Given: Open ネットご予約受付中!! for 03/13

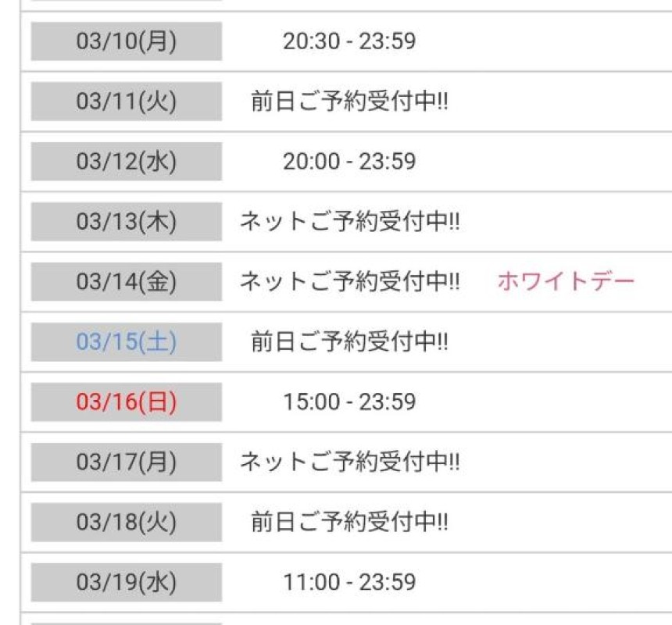Looking at the screenshot, I should pos(349,222).
